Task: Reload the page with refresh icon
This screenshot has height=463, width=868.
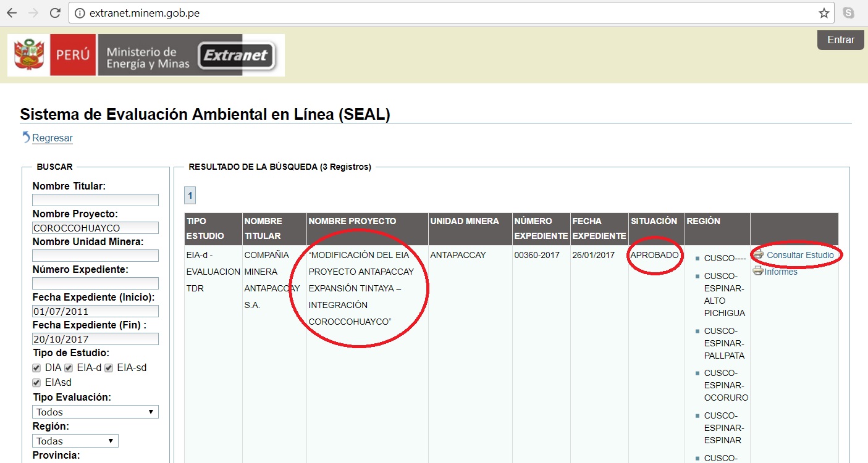Action: [55, 13]
